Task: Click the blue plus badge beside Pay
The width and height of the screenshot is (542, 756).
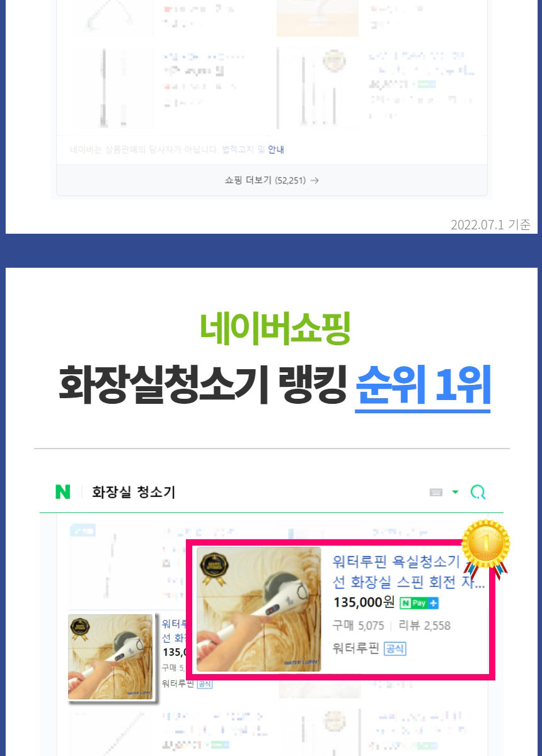Action: (x=434, y=603)
